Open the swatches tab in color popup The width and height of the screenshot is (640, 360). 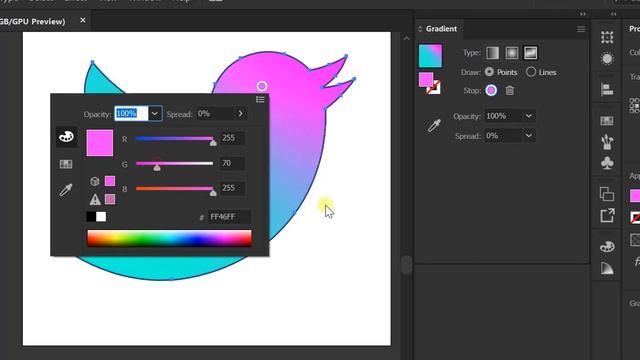(66, 164)
